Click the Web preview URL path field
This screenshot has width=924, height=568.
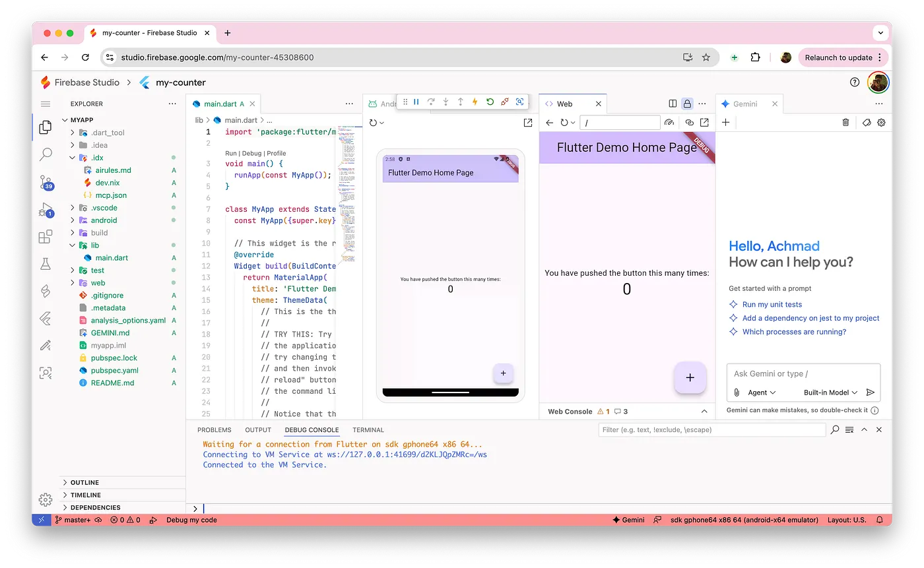[x=620, y=123]
